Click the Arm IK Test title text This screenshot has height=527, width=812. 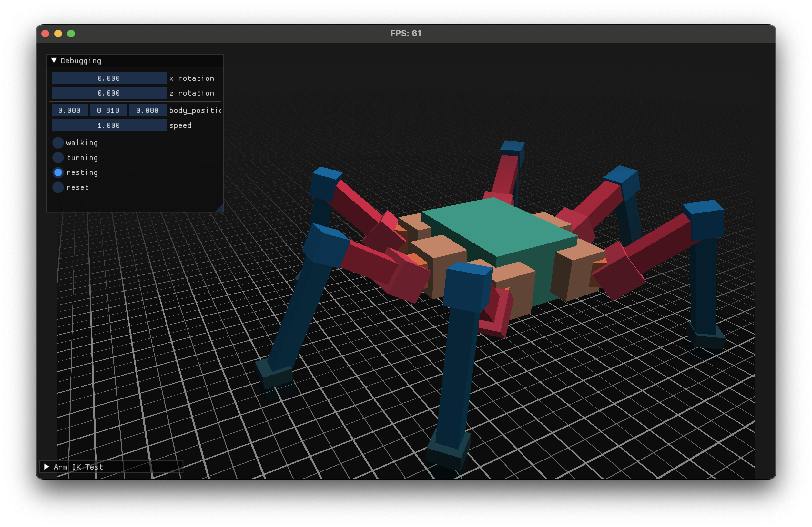[x=78, y=467]
